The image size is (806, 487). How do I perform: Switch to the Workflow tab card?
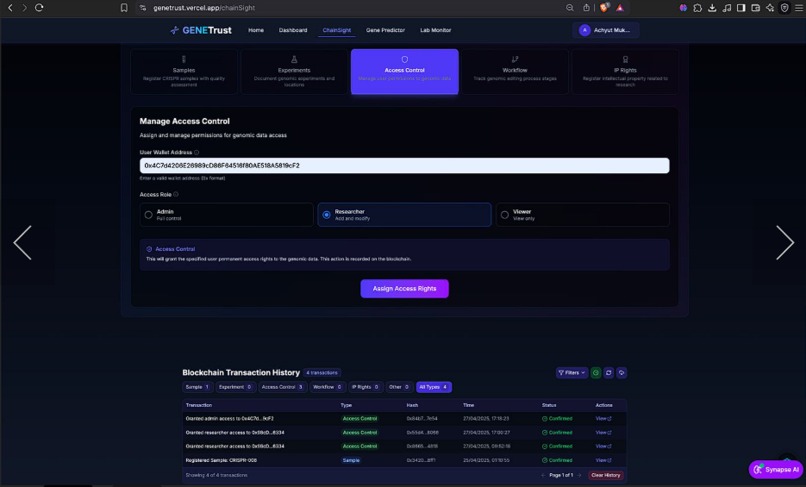coord(515,71)
